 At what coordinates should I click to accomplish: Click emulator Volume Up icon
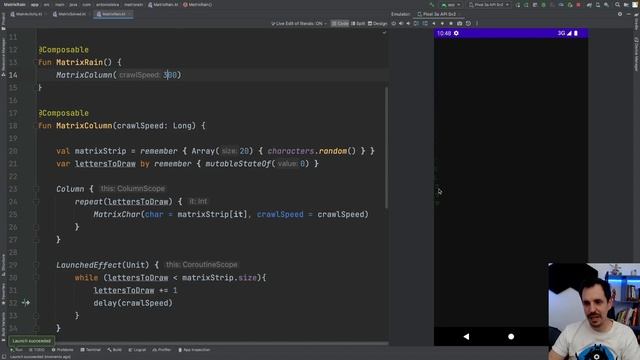tap(401, 23)
